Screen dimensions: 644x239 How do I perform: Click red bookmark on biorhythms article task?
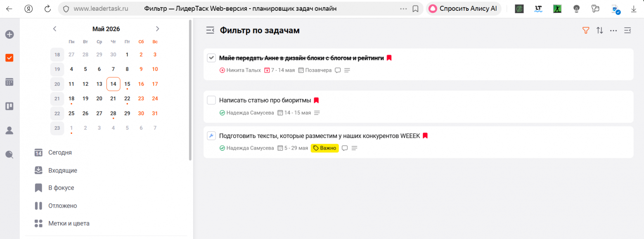coord(316,100)
